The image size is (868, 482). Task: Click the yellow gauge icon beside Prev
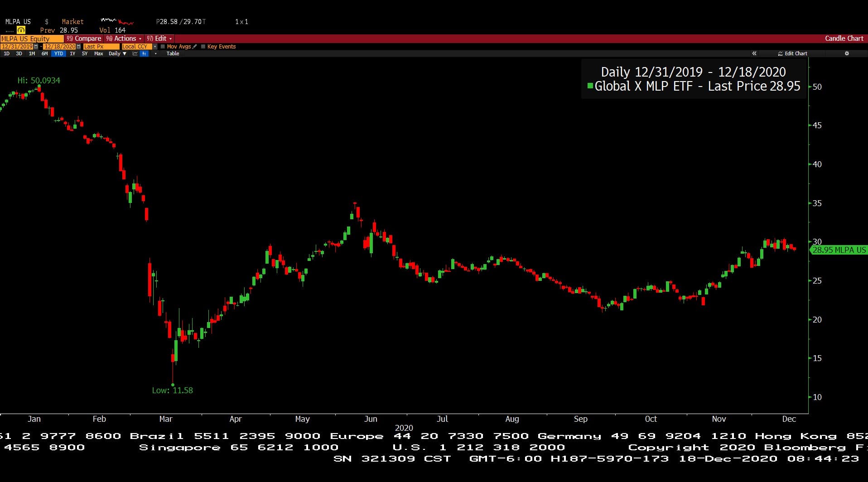pos(21,30)
